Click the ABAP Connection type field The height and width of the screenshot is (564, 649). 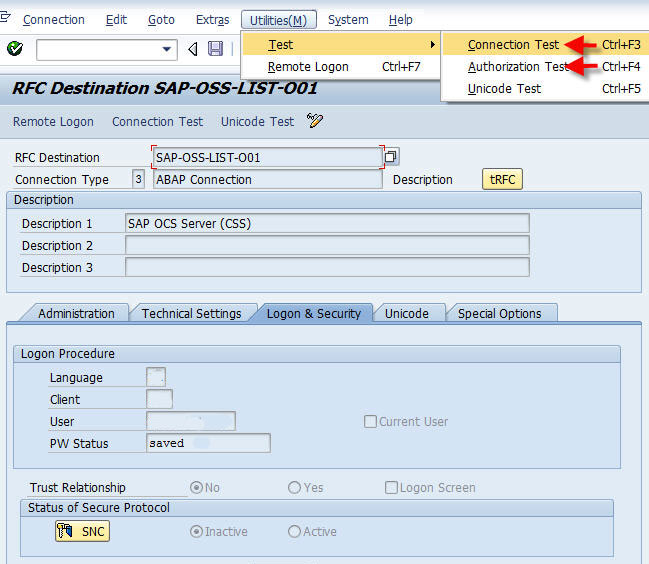[268, 179]
